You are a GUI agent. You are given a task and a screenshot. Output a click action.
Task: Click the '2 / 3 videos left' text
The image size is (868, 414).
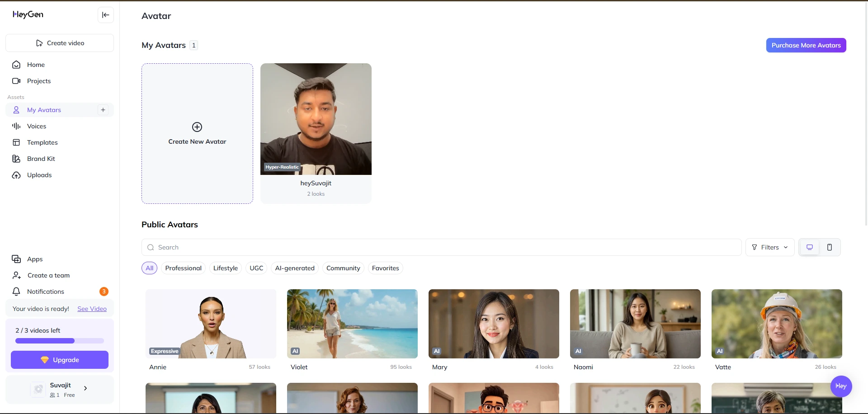point(38,330)
